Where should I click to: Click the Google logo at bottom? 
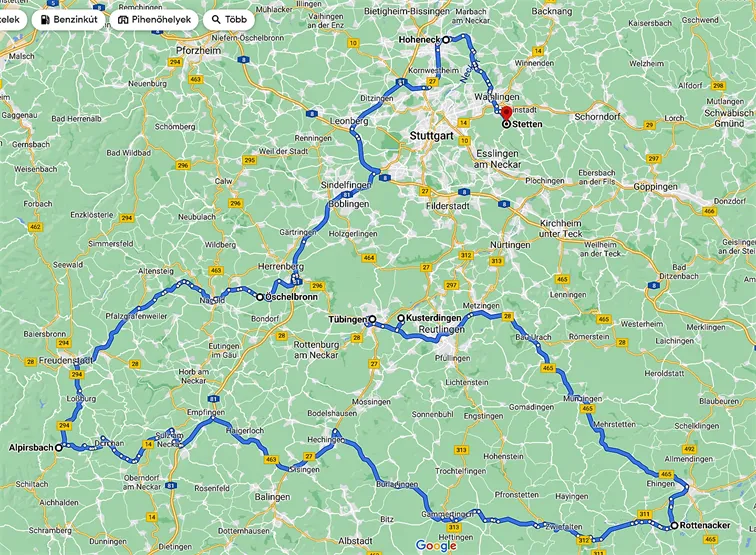point(436,545)
